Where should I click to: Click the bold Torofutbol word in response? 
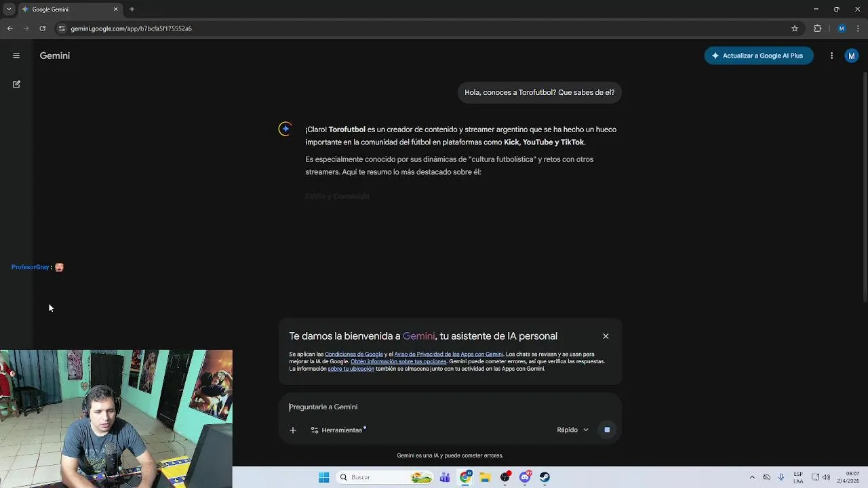(347, 129)
